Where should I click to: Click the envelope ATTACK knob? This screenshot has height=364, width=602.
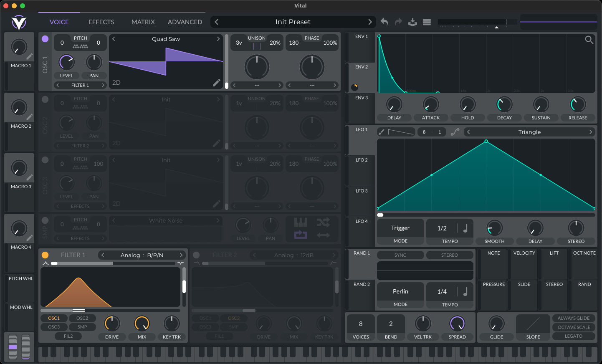click(x=431, y=104)
